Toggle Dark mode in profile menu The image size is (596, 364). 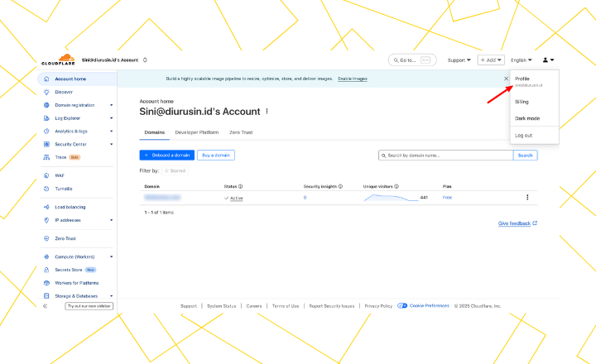coord(527,118)
